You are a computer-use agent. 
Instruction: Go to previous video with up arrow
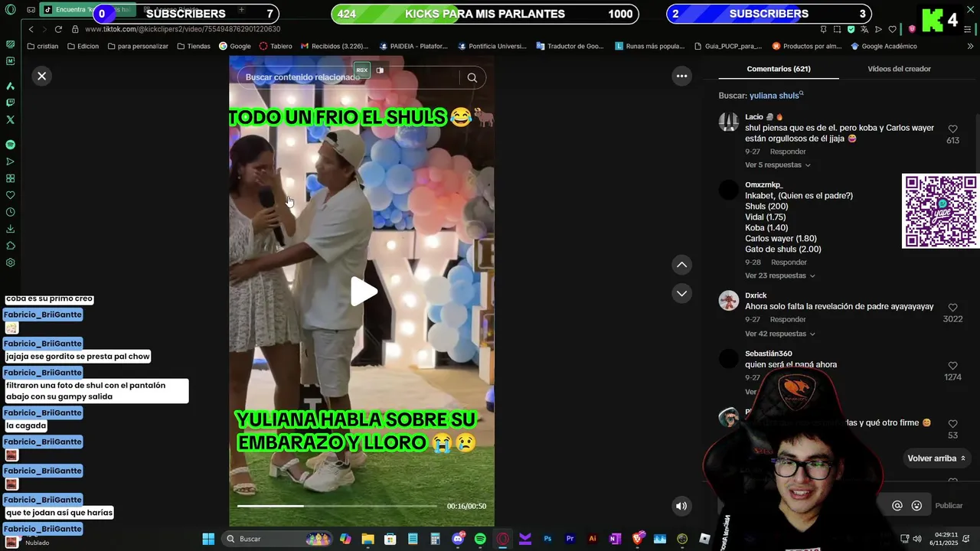[x=681, y=265]
